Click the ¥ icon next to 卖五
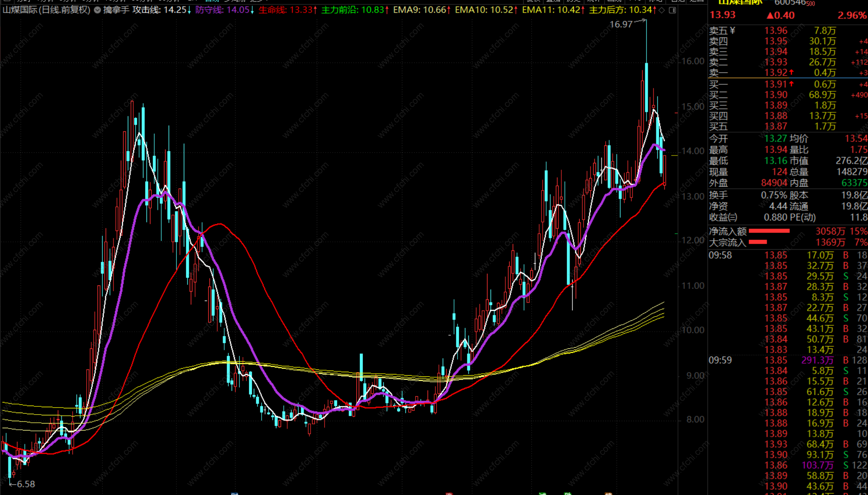The image size is (868, 495). point(732,30)
